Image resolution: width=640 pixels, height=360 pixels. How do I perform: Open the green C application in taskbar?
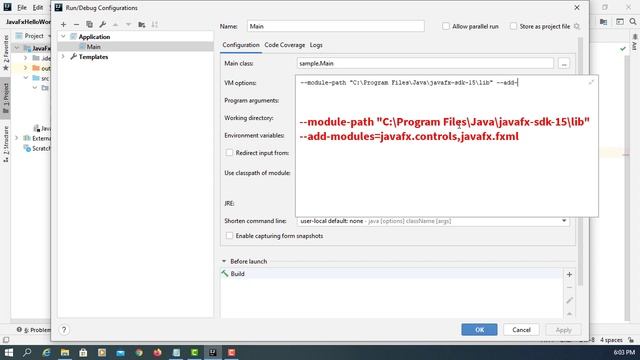point(195,352)
